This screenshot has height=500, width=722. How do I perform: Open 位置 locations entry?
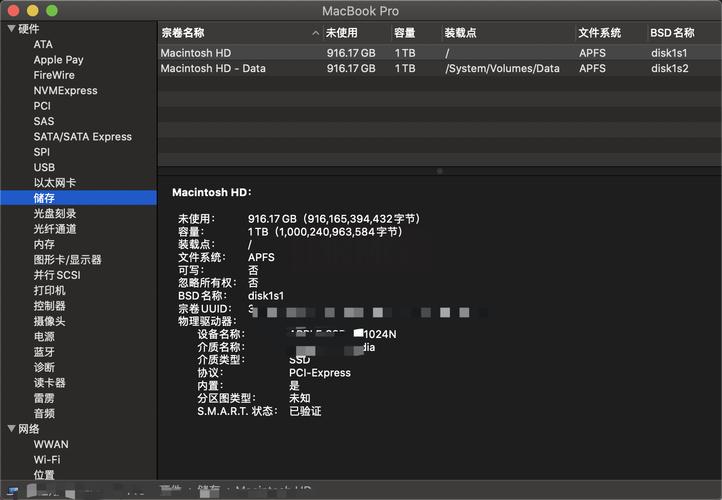point(44,475)
